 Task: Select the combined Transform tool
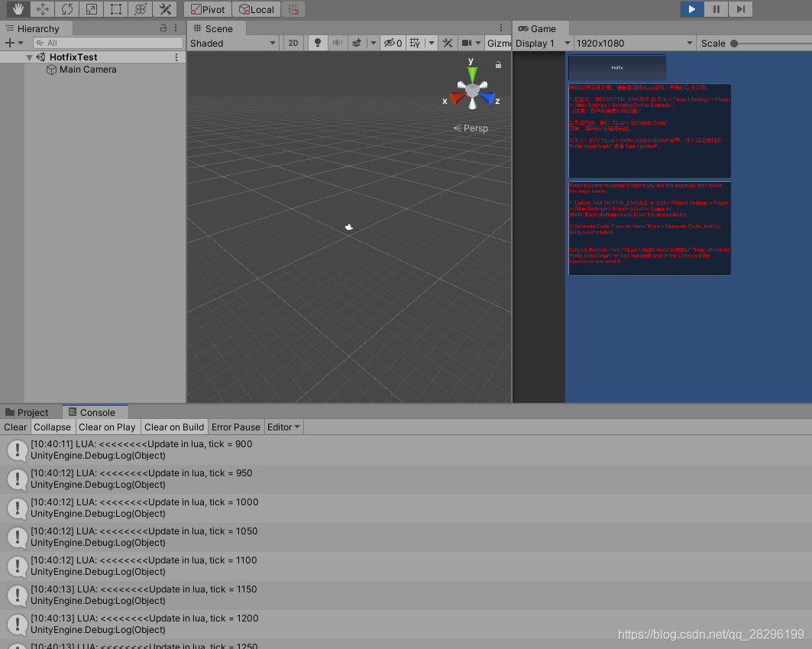pos(141,9)
